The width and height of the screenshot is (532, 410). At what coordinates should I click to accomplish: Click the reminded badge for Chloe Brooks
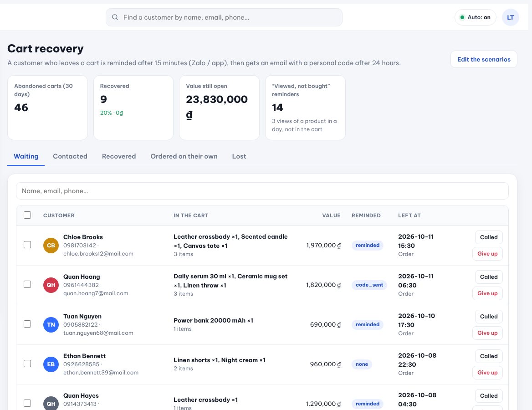[368, 246]
